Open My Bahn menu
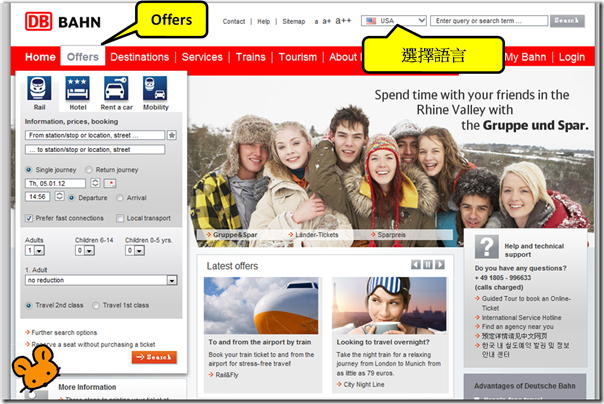This screenshot has height=404, width=604. [x=525, y=57]
